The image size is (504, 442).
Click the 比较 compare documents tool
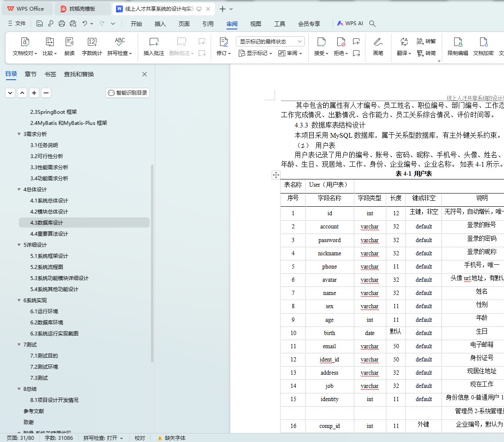pyautogui.click(x=49, y=46)
